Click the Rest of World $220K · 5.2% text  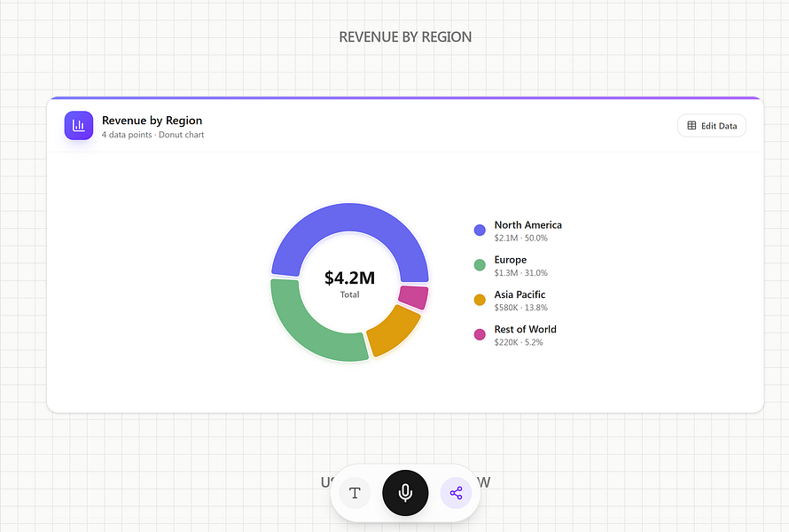pyautogui.click(x=519, y=342)
